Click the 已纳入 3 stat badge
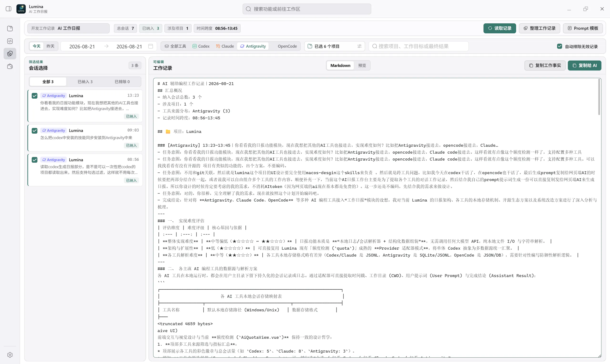The height and width of the screenshot is (364, 610). click(x=151, y=28)
